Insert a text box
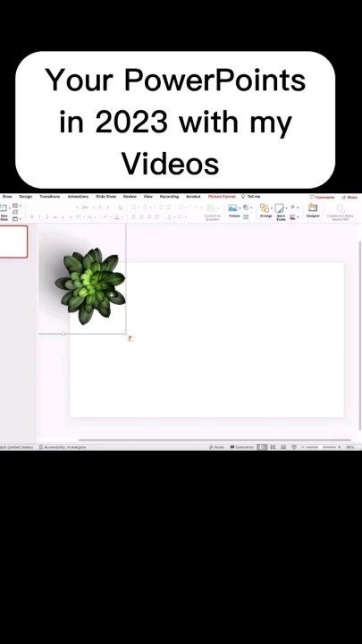Image resolution: width=362 pixels, height=644 pixels. pyautogui.click(x=246, y=216)
